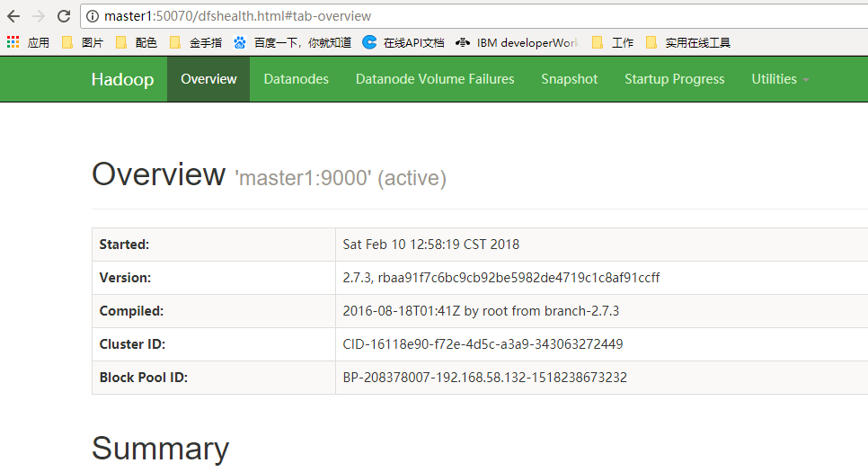
Task: Switch to the Datanodes tab
Action: coord(297,79)
